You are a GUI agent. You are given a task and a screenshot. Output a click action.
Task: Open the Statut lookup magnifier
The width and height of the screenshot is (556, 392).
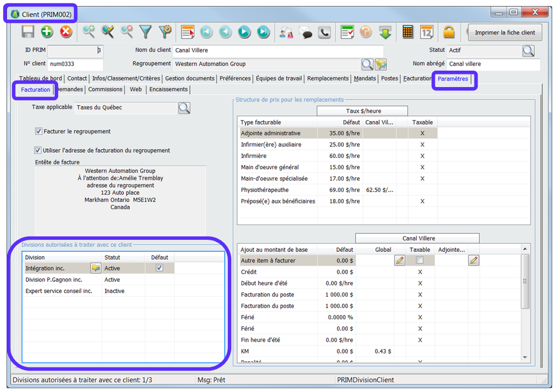point(528,51)
